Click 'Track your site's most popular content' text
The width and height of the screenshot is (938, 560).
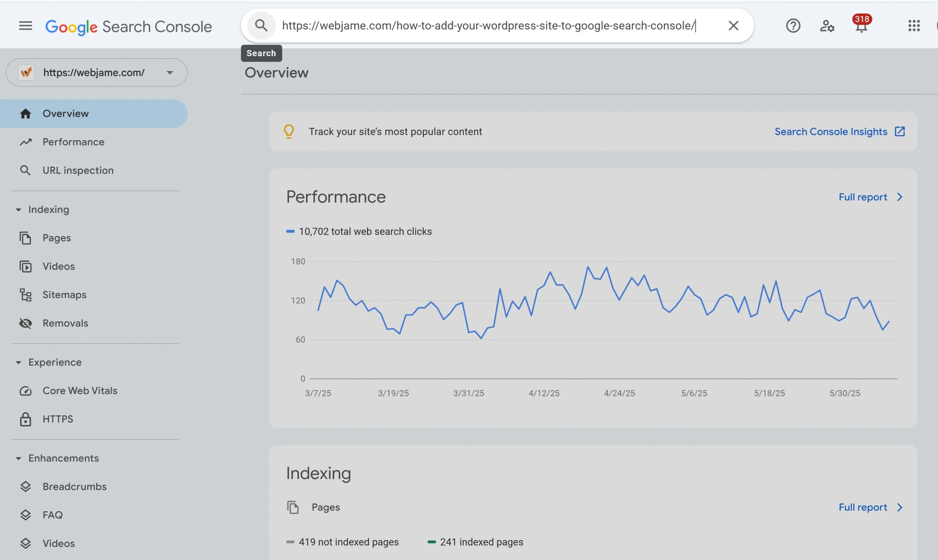coord(395,132)
